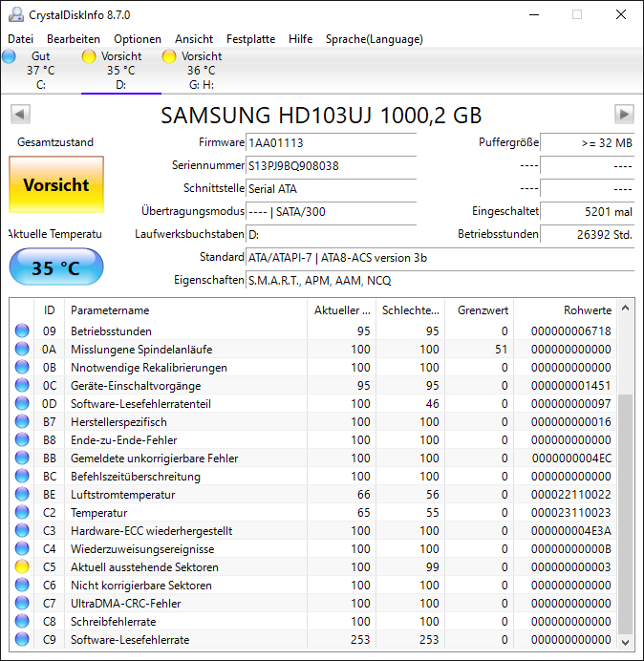Go to next disk with right arrow
Image resolution: width=644 pixels, height=661 pixels.
[x=624, y=115]
